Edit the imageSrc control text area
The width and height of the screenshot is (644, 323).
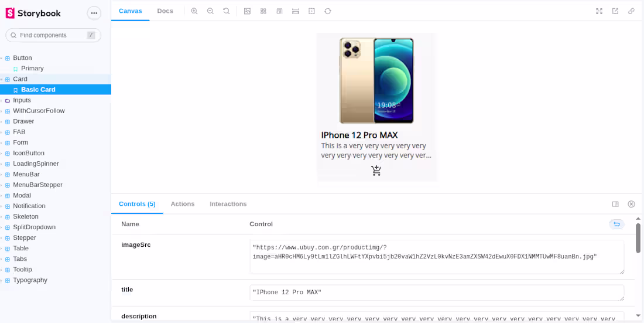point(437,257)
